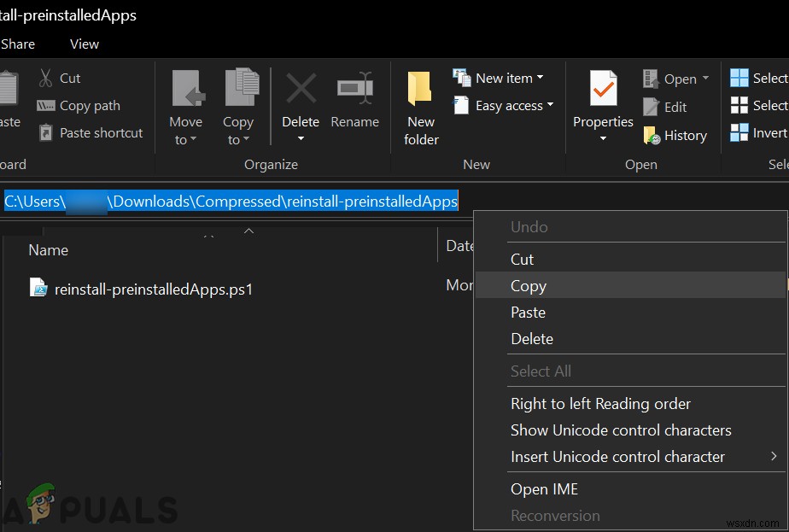Select file reinstall-preinstalledApps.ps1 by name
Viewport: 789px width, 532px height.
(x=154, y=289)
